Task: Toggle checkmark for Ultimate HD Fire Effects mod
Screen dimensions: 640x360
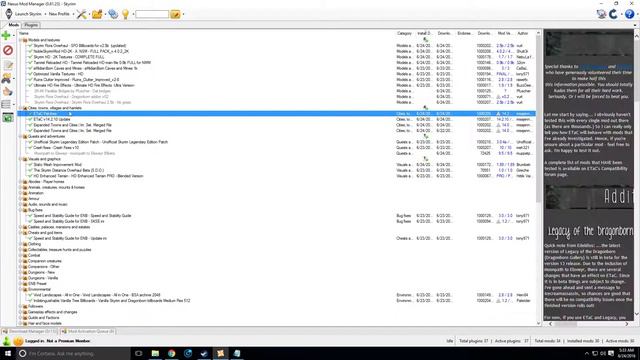Action: [30, 85]
